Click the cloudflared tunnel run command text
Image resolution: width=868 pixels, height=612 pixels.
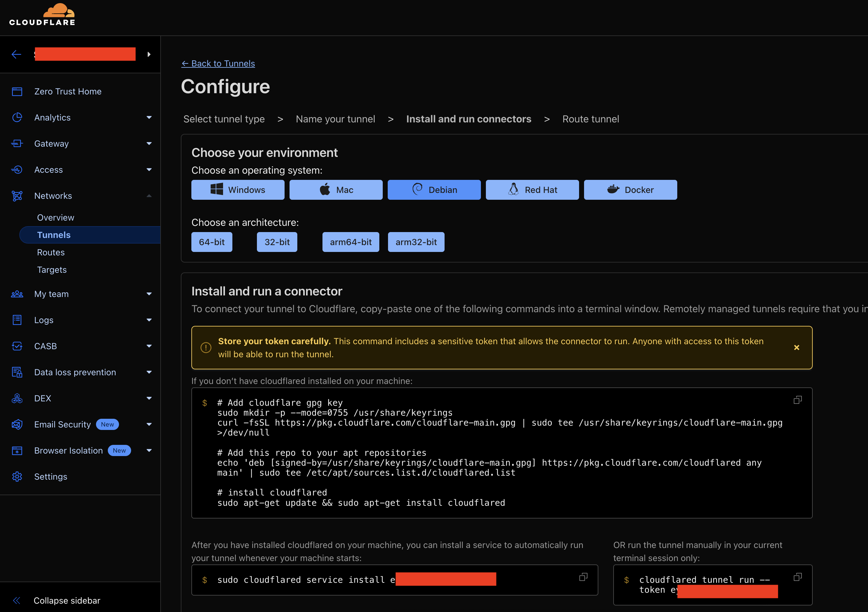pos(704,585)
